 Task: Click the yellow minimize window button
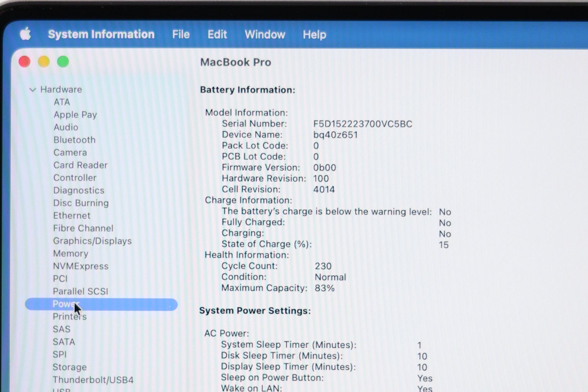click(44, 61)
